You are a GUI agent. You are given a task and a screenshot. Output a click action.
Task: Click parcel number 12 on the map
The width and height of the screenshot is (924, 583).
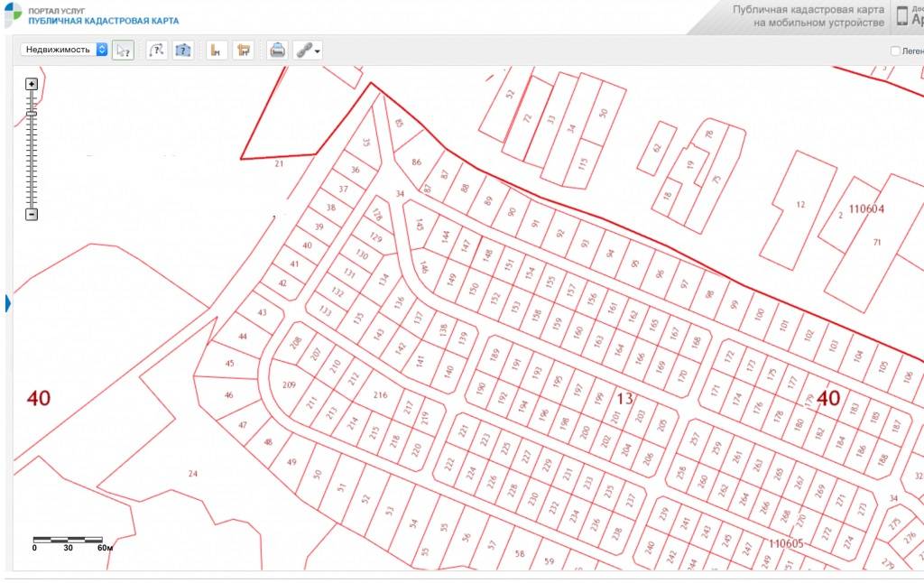point(800,205)
